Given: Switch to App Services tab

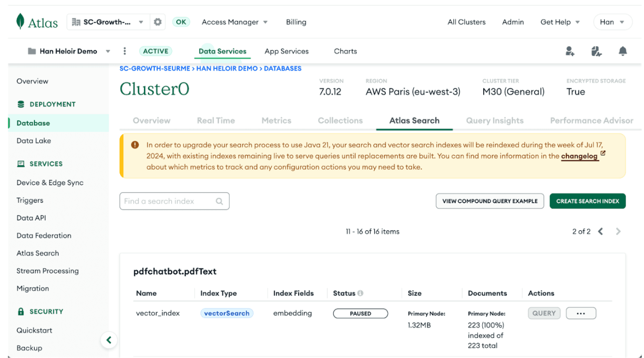Looking at the screenshot, I should coord(286,51).
